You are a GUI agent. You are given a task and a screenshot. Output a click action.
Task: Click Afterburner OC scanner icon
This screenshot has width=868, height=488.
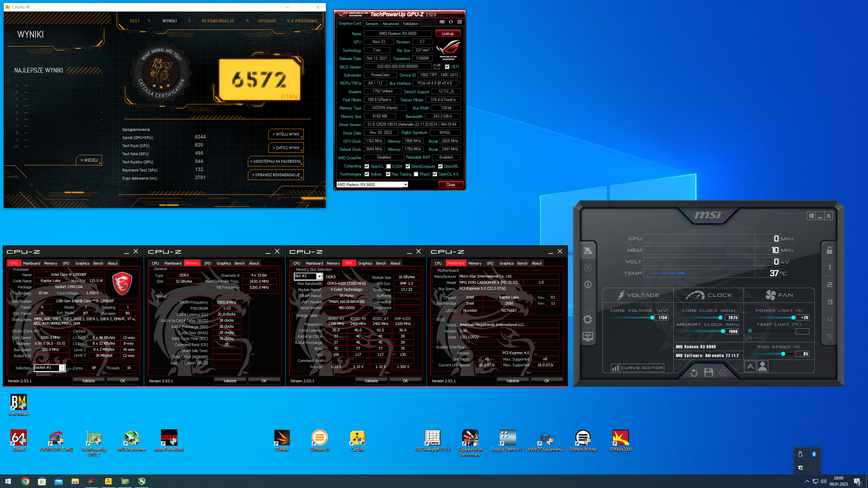[x=588, y=250]
